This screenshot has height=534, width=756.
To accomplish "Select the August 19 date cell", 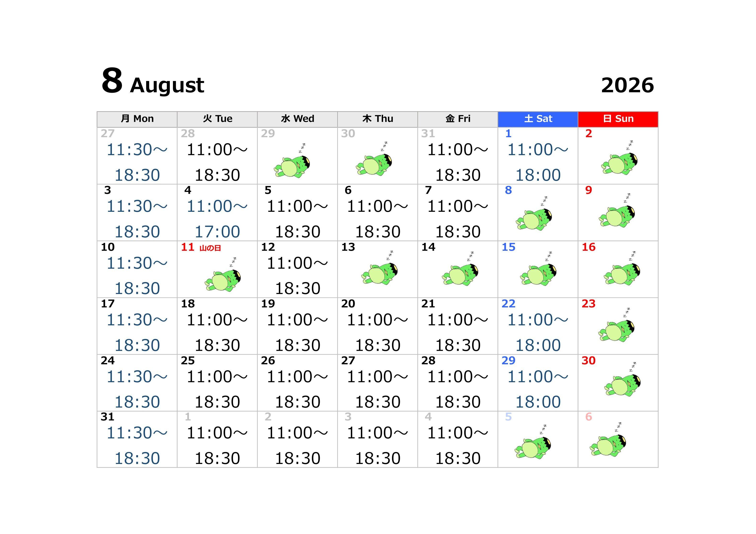I will [x=297, y=326].
